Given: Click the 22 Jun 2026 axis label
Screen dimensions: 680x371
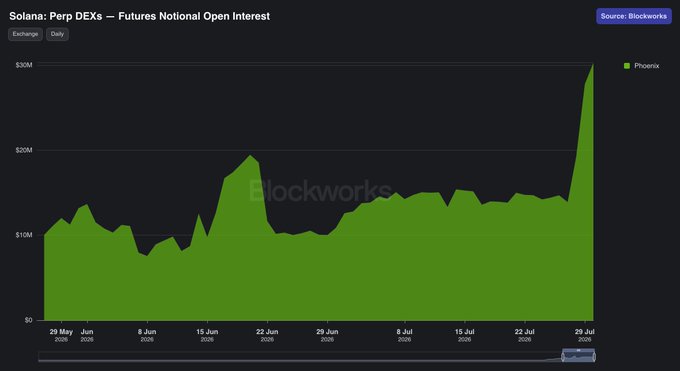Looking at the screenshot, I should pyautogui.click(x=267, y=335).
